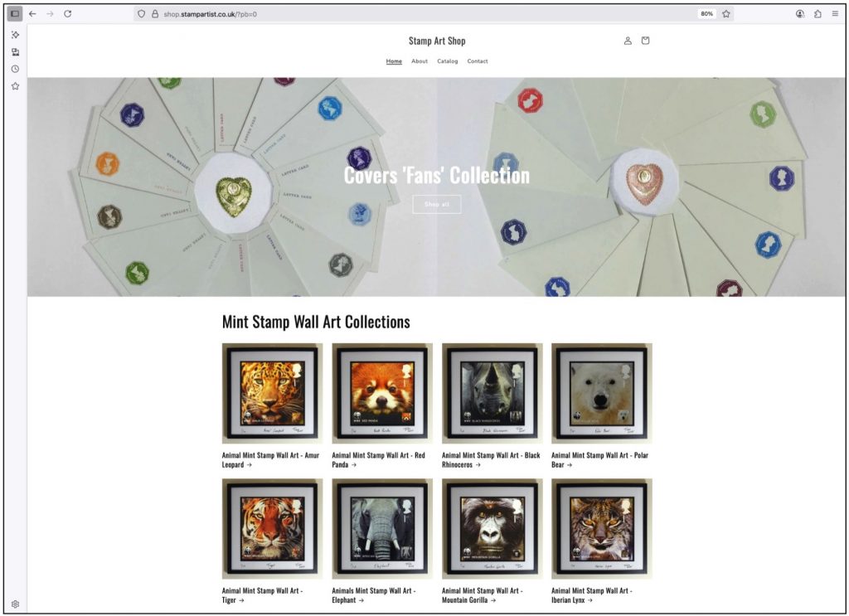
Task: Toggle the browser sidebar panel icon
Action: click(x=15, y=13)
